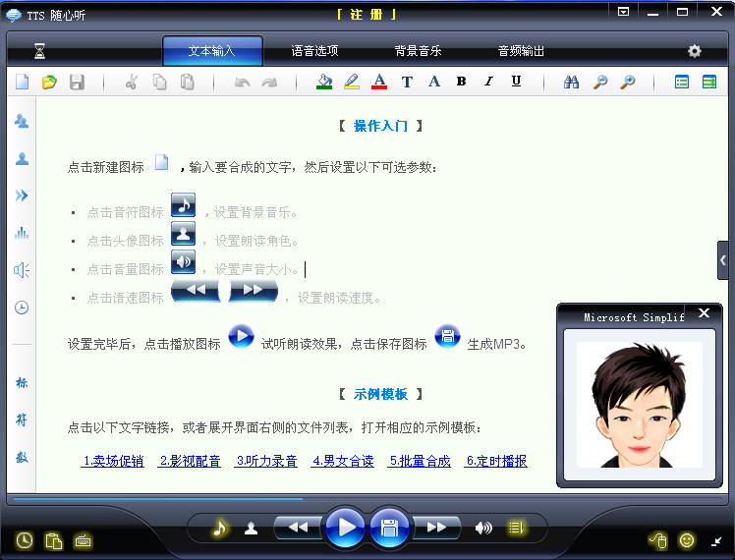Click the bar chart icon in left sidebar

pos(22,233)
